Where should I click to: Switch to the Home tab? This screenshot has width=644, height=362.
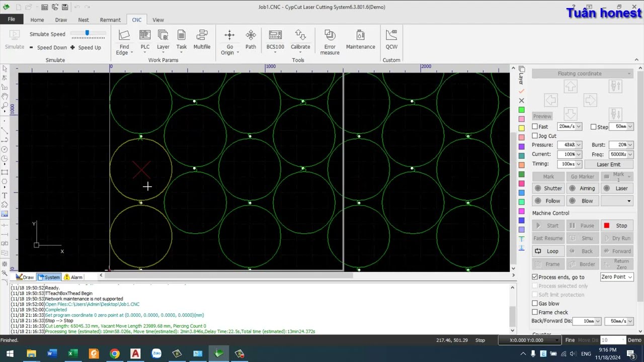[x=37, y=20]
